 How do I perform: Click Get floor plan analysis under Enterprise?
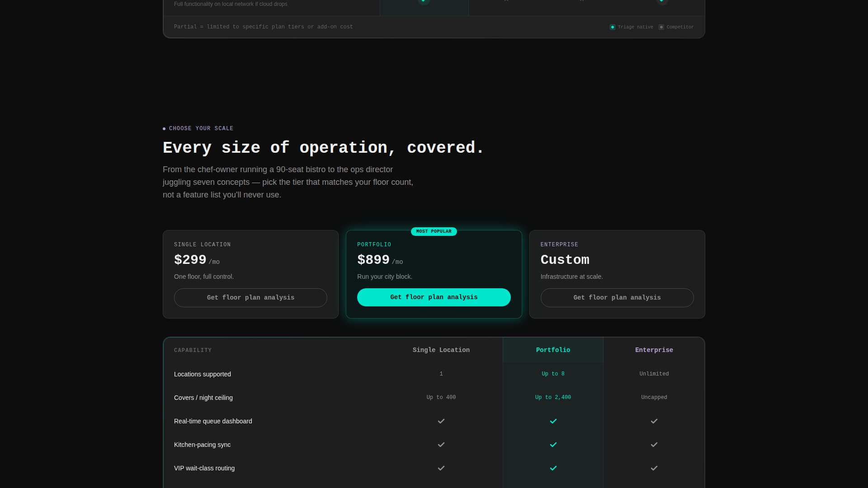point(617,298)
